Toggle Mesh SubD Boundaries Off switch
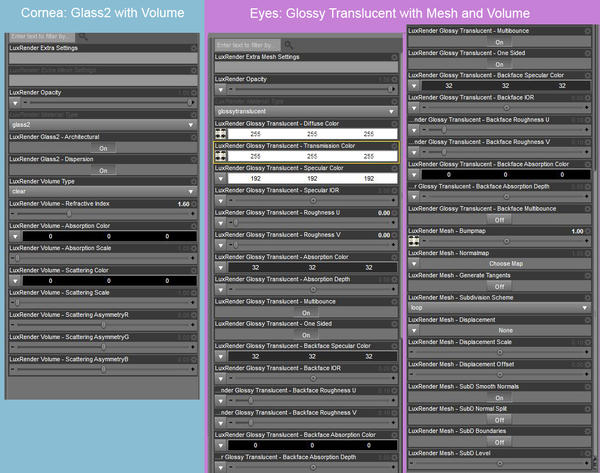Image resolution: width=600 pixels, height=473 pixels. [x=499, y=442]
